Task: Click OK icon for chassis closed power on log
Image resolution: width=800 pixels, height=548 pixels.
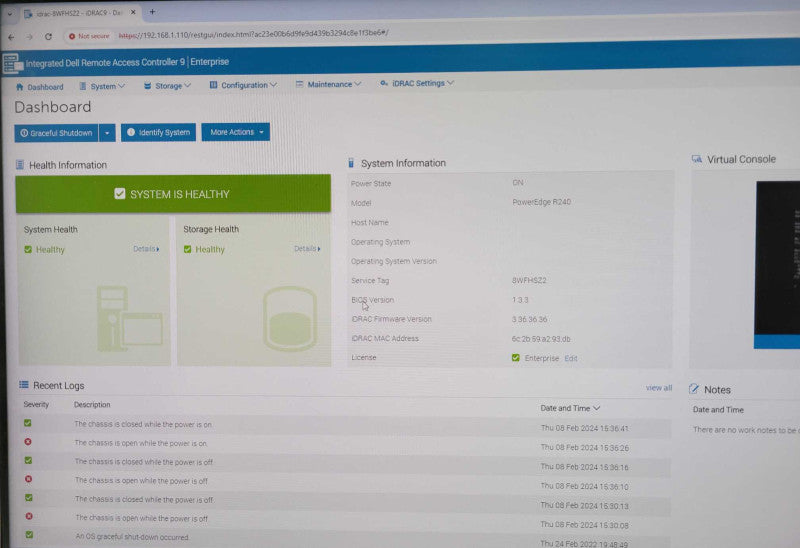Action: coord(28,423)
